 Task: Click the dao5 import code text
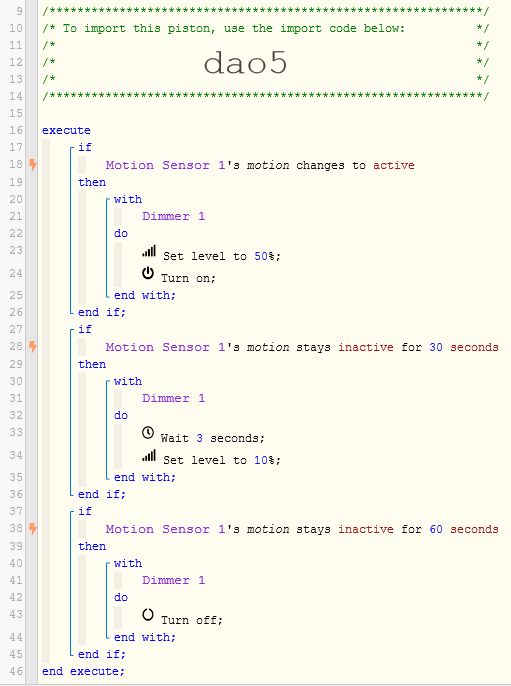(245, 62)
